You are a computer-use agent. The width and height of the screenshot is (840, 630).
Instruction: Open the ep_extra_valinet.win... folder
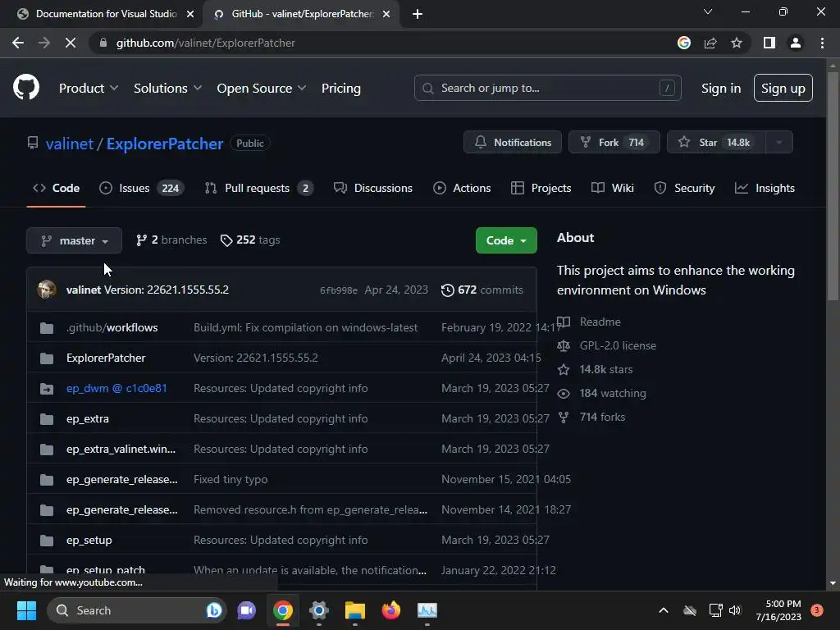click(x=121, y=449)
